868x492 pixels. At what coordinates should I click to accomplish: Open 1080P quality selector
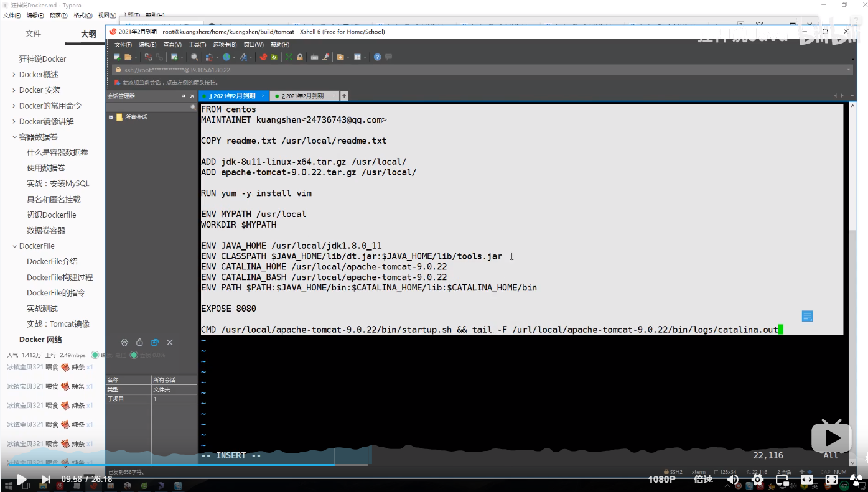click(x=661, y=480)
